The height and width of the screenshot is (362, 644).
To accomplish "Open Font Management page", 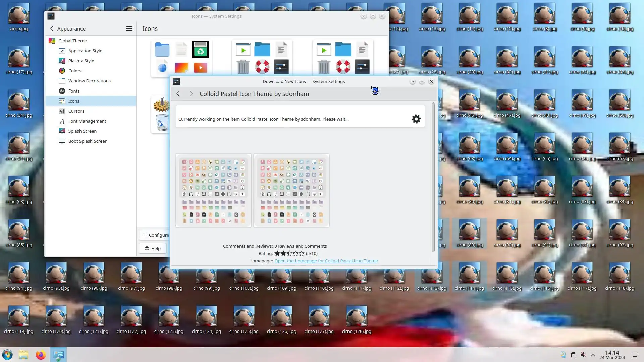I will point(87,121).
